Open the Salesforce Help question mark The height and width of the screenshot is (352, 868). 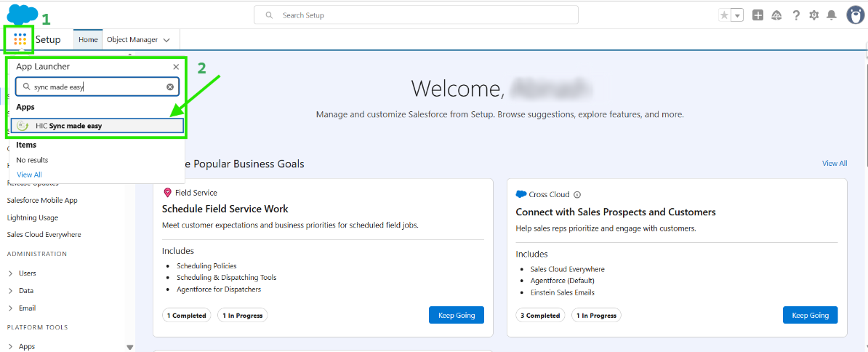click(x=796, y=15)
